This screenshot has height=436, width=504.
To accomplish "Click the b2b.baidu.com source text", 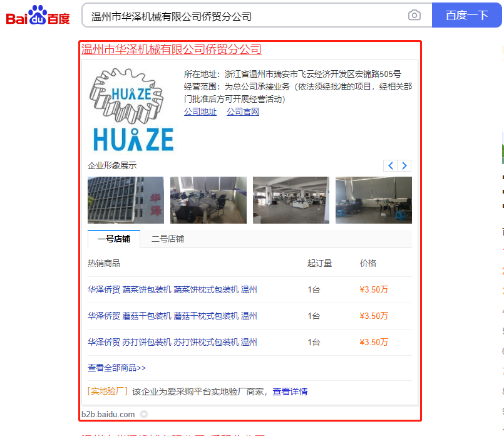I will tap(108, 414).
